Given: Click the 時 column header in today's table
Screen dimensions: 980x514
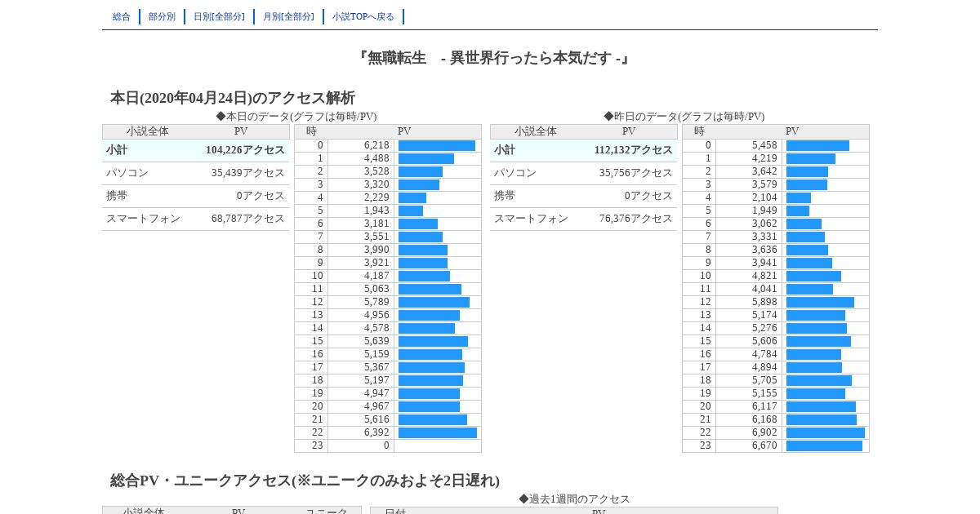Looking at the screenshot, I should 311,131.
